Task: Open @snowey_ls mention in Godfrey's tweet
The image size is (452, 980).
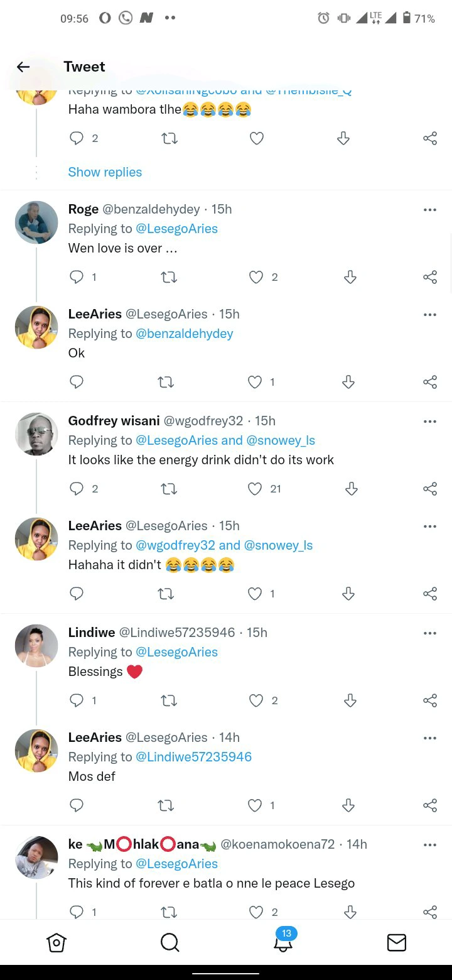Action: [281, 440]
